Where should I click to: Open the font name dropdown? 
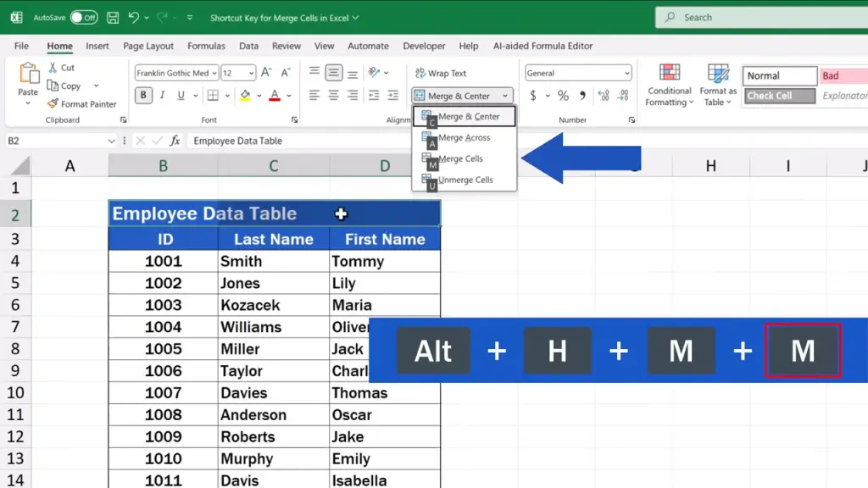coord(214,74)
